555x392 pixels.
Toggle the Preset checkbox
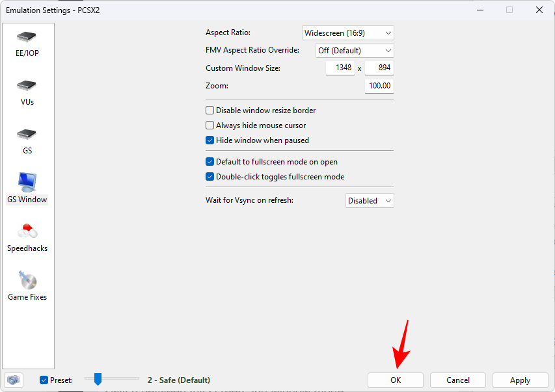pos(44,380)
